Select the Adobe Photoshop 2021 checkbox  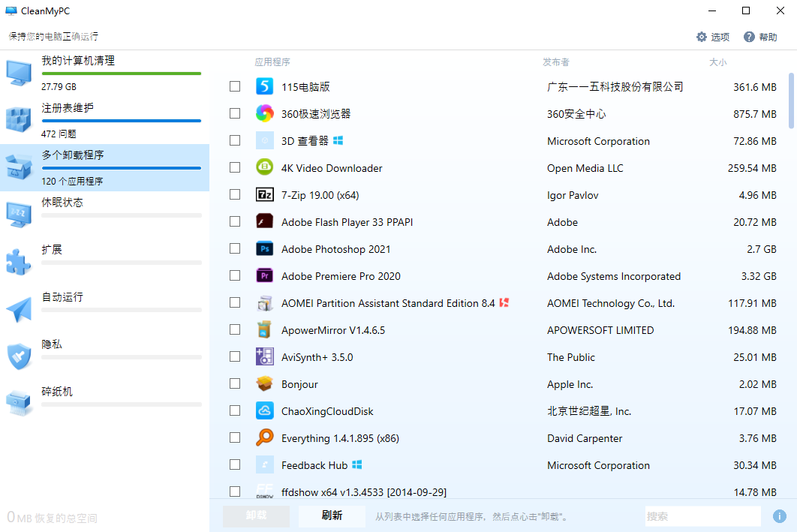pos(235,248)
